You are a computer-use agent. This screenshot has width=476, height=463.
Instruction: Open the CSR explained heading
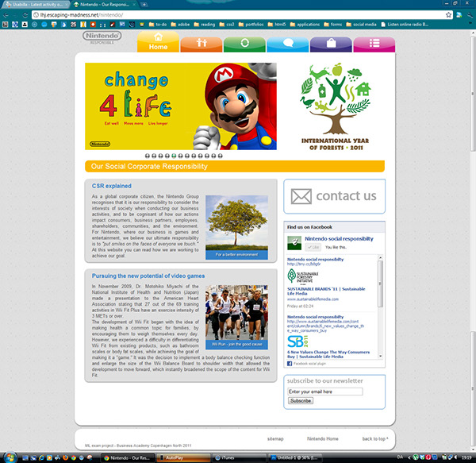click(x=111, y=186)
